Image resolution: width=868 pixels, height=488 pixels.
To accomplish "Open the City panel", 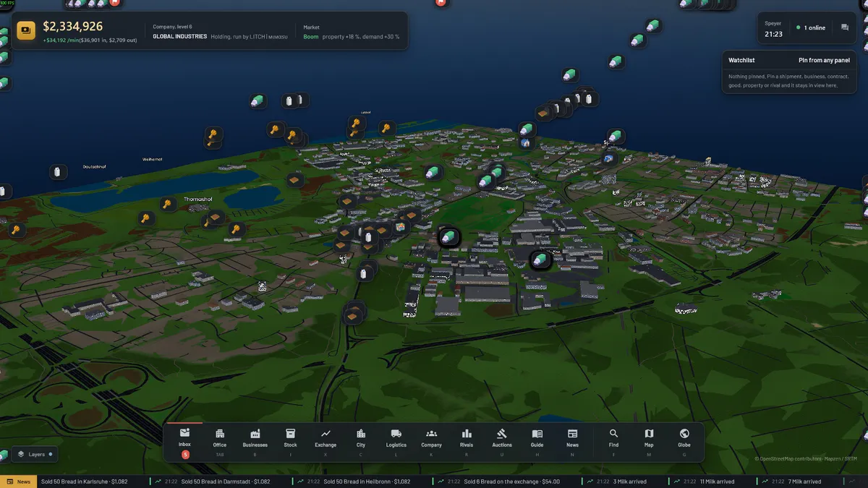I will [x=361, y=442].
